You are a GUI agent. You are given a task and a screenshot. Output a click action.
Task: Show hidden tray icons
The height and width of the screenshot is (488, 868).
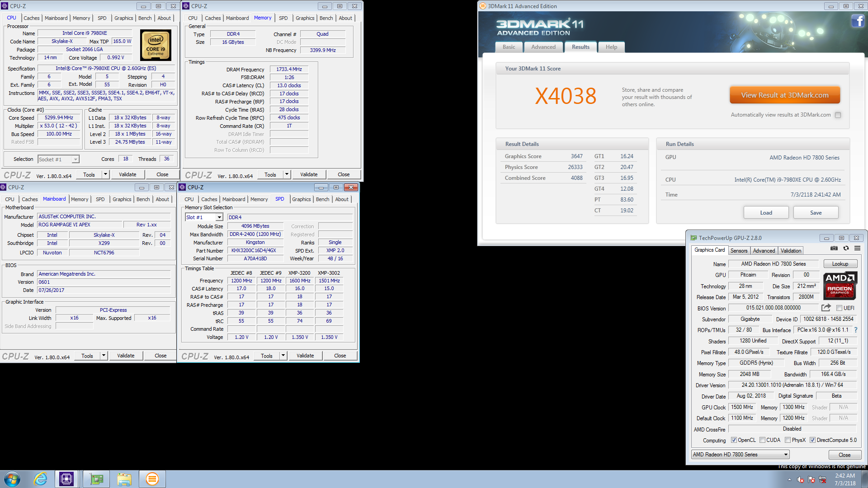coord(789,479)
